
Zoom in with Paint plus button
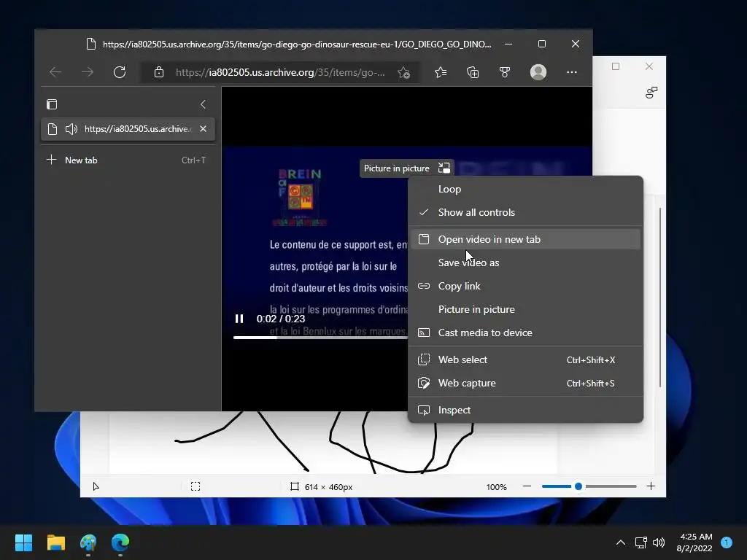(x=651, y=486)
